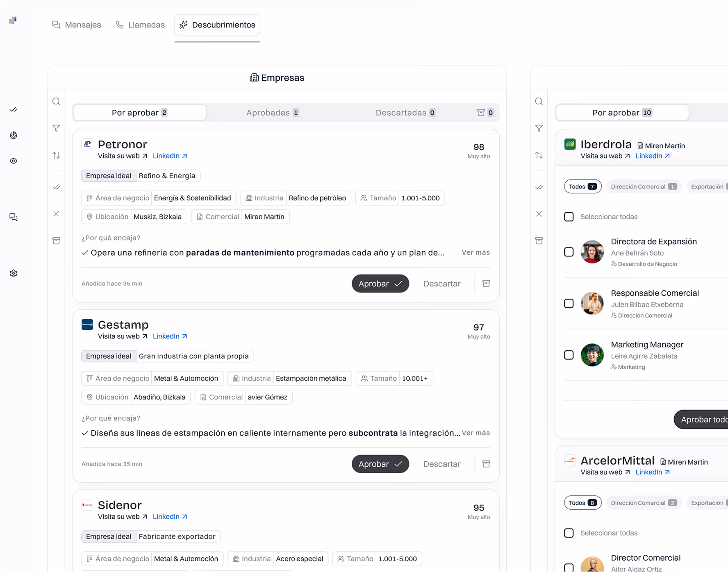Image resolution: width=728 pixels, height=572 pixels.
Task: Click the sort arrows icon in Empresas panel
Action: 56,155
